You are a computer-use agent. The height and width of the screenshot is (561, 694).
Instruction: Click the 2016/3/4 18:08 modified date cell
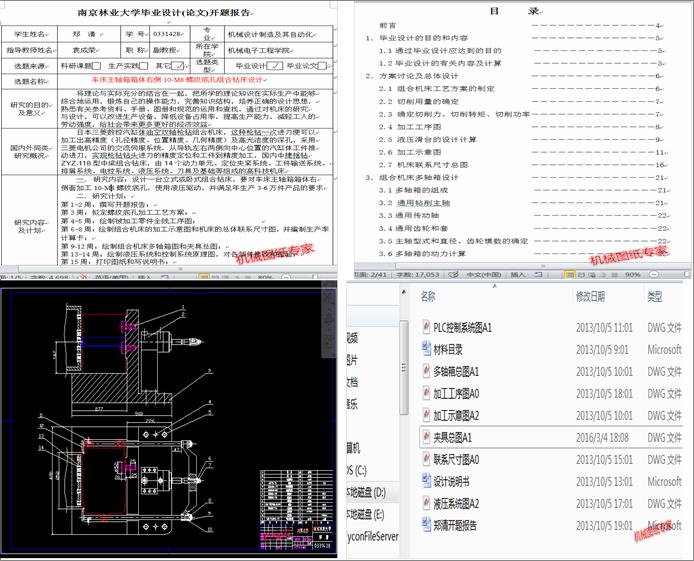pyautogui.click(x=602, y=438)
